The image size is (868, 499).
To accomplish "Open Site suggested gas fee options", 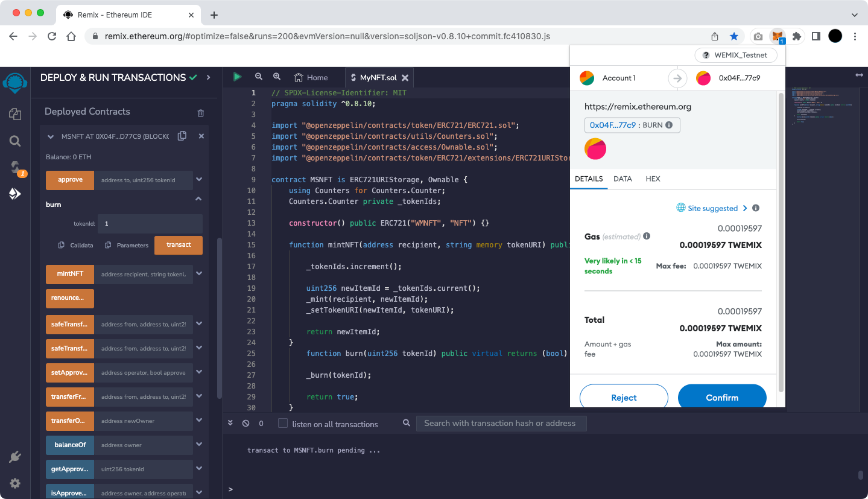I will 712,208.
